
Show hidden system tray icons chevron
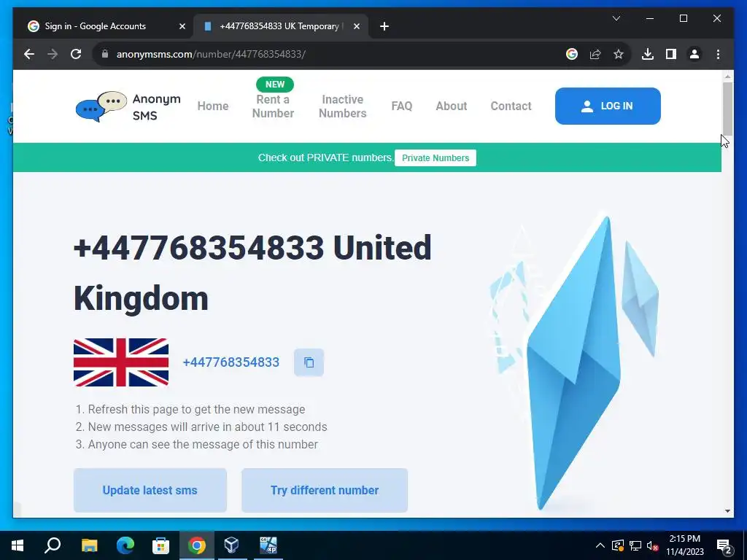[600, 545]
